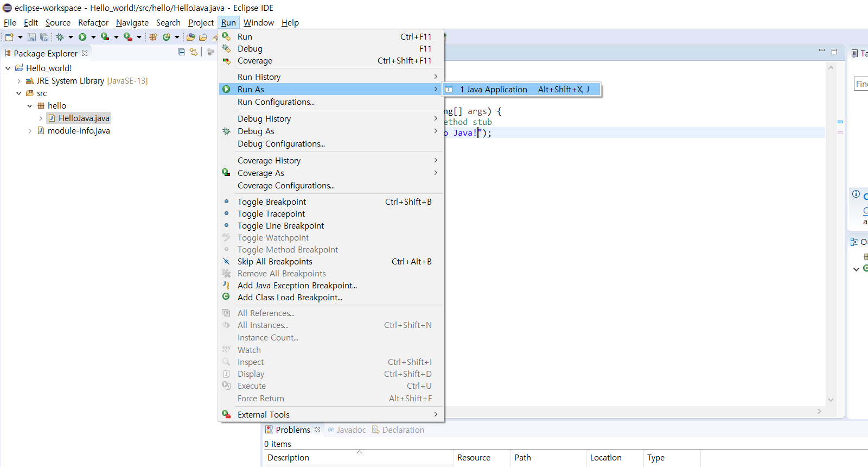868x467 pixels.
Task: Select JRE System Library [JavaSE-13]
Action: click(x=87, y=81)
